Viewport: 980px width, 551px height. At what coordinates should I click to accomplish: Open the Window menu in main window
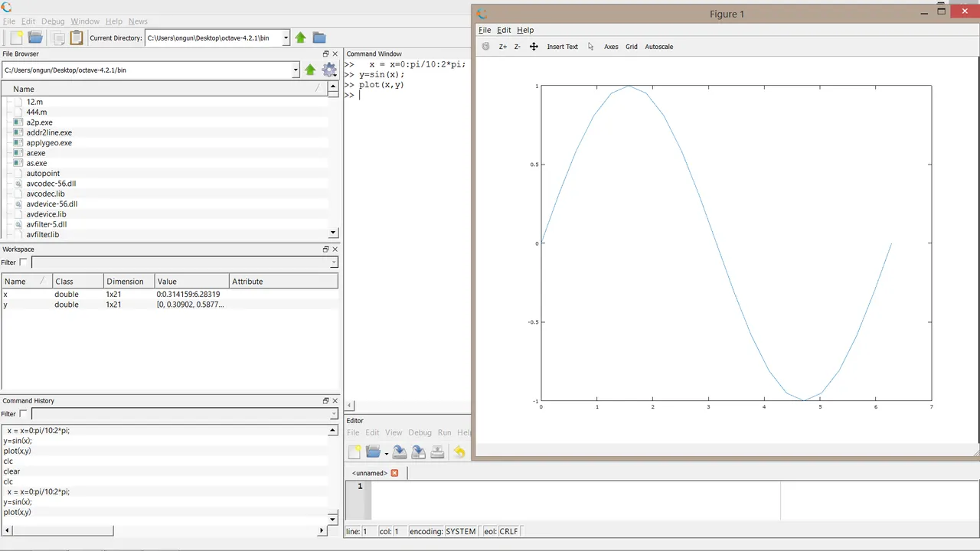point(85,21)
